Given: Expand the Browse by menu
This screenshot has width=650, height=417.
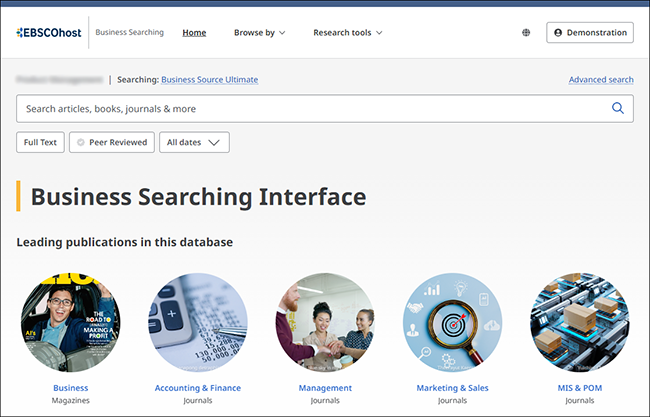Looking at the screenshot, I should [260, 32].
